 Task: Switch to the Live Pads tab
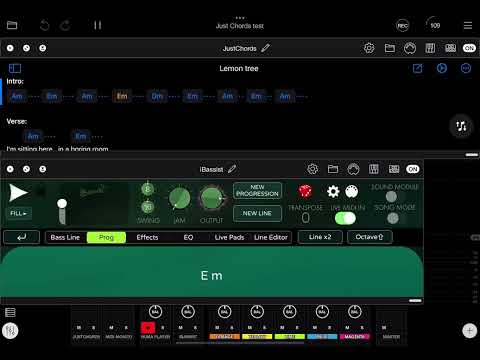229,237
